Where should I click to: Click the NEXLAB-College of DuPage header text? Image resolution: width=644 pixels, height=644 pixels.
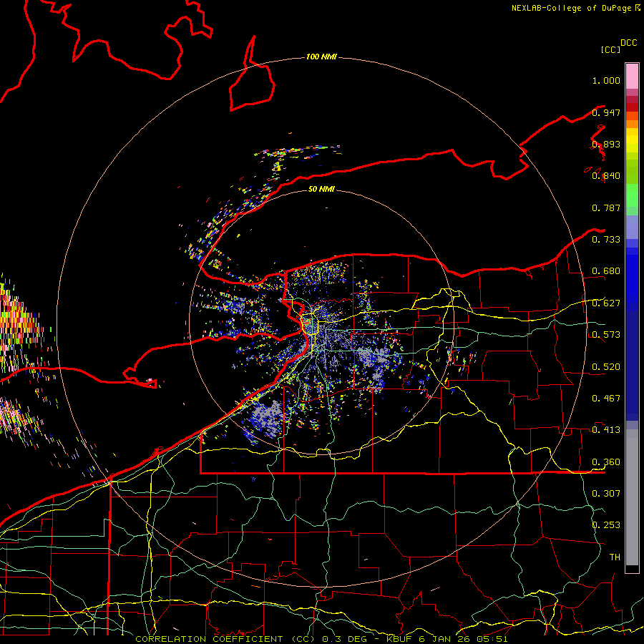571,8
